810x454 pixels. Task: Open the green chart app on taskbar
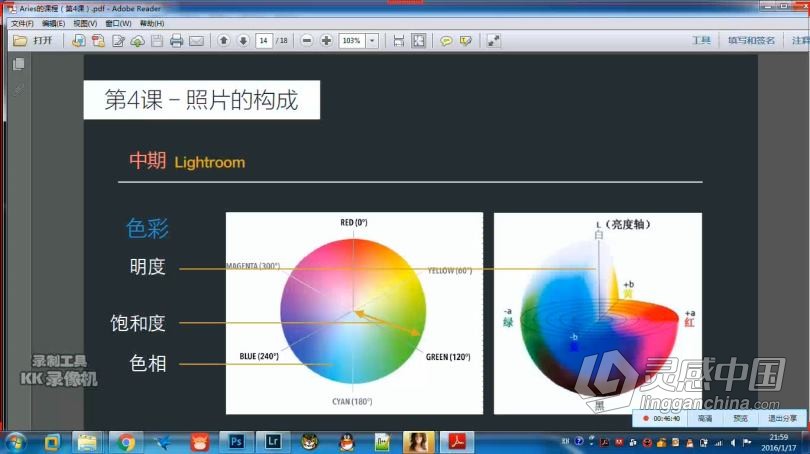coord(383,443)
